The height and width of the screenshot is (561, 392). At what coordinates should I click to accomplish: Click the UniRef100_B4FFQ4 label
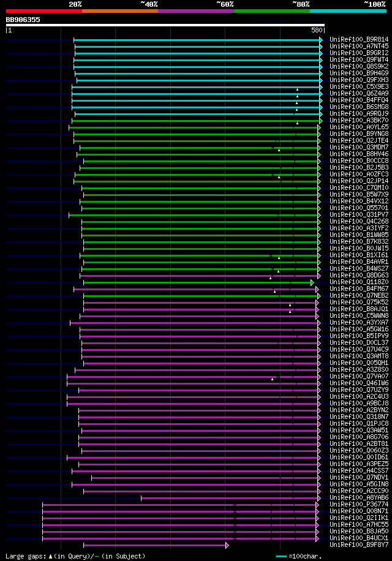[x=359, y=100]
